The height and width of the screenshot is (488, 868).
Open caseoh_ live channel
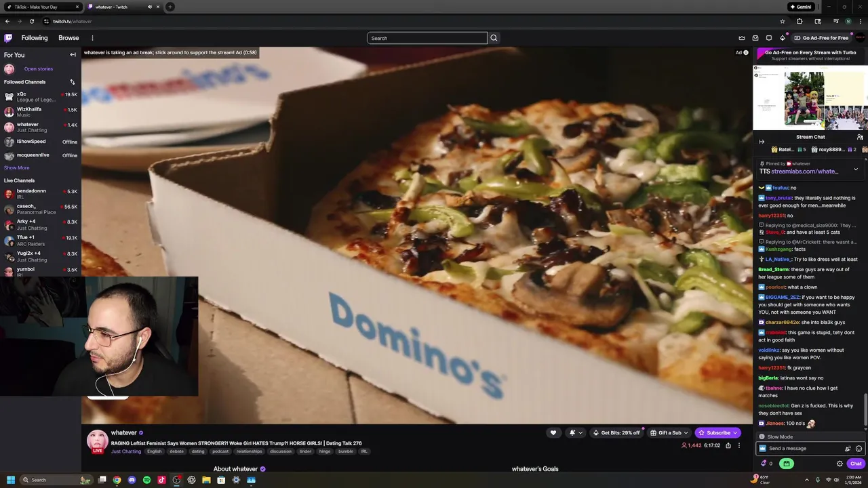[x=41, y=209]
